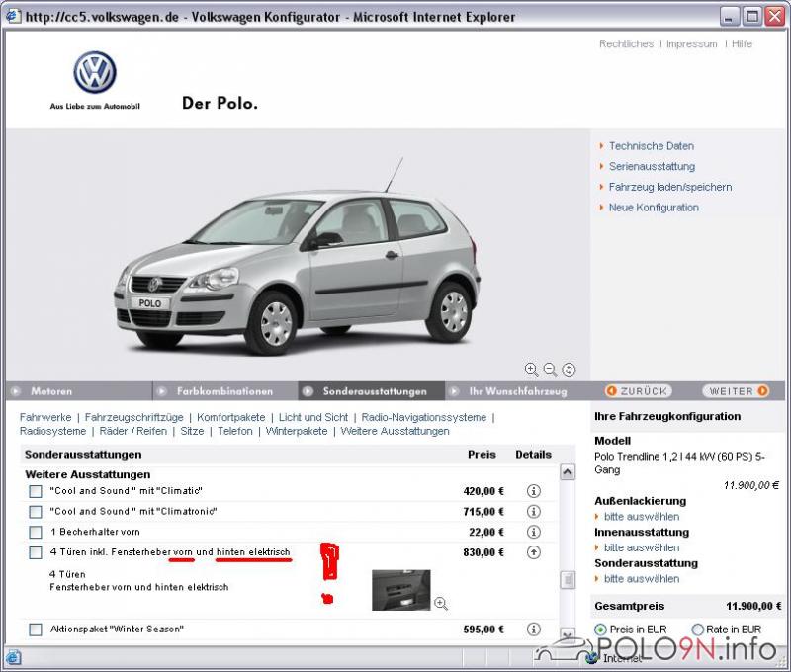This screenshot has width=791, height=672.
Task: Start a Neue Konfiguration
Action: [x=654, y=208]
